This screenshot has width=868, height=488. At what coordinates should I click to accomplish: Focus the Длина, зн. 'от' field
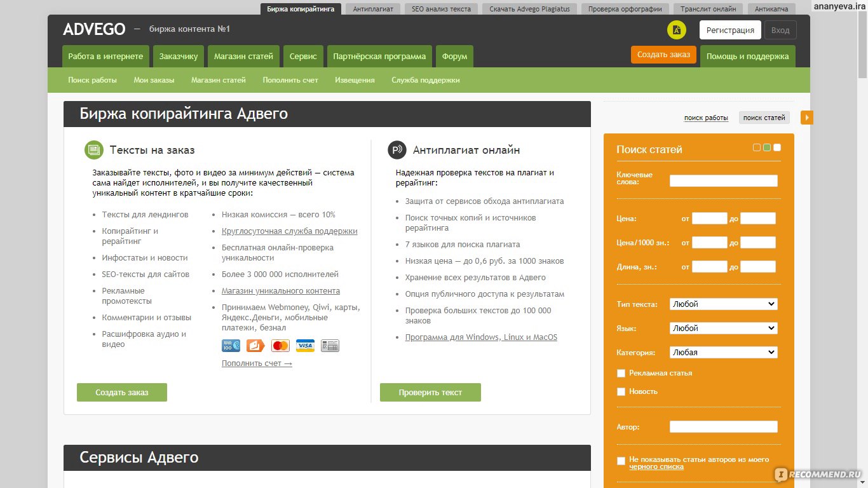click(x=710, y=267)
